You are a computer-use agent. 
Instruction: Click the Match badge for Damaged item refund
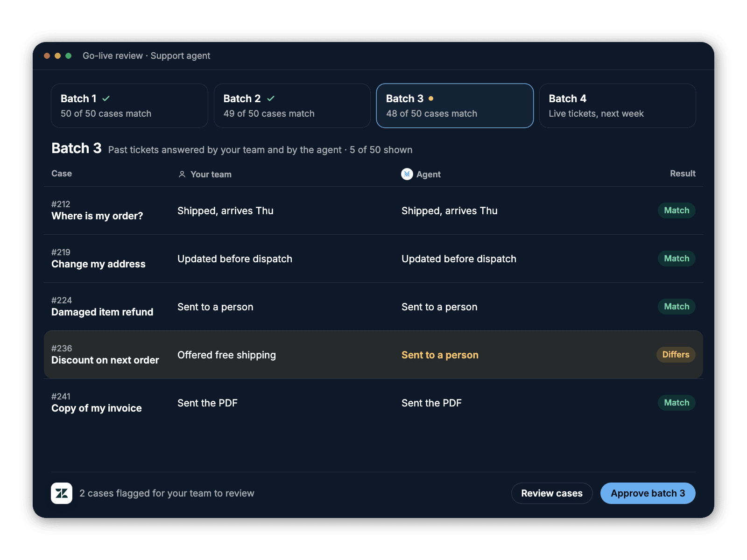677,307
